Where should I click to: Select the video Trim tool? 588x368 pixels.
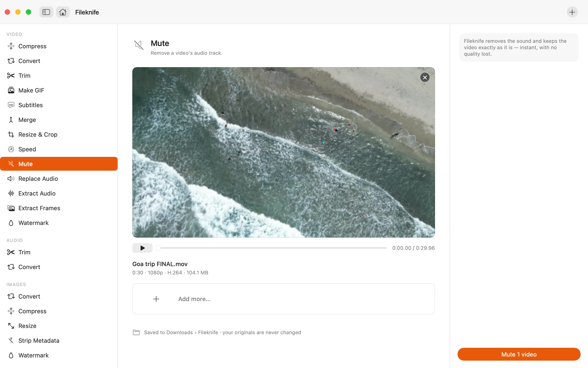(59, 76)
